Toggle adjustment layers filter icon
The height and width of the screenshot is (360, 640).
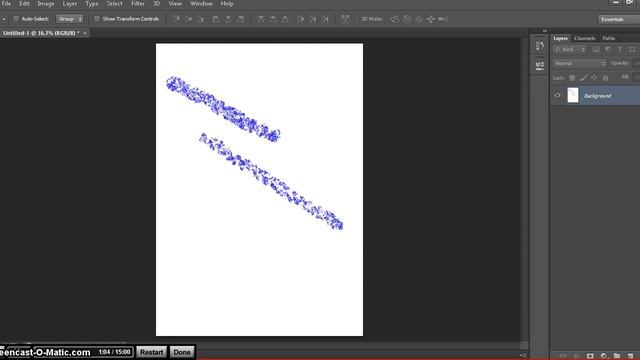point(608,49)
